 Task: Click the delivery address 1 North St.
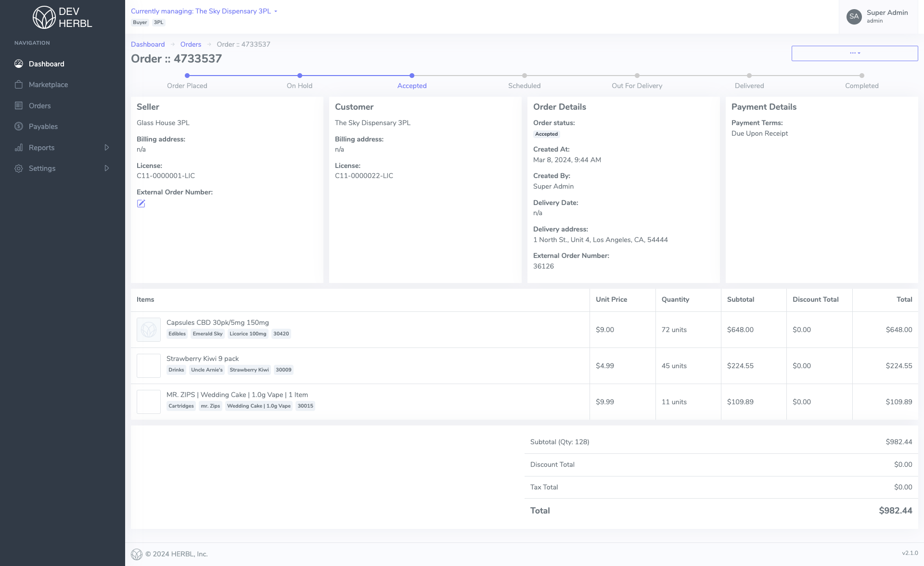click(x=601, y=240)
